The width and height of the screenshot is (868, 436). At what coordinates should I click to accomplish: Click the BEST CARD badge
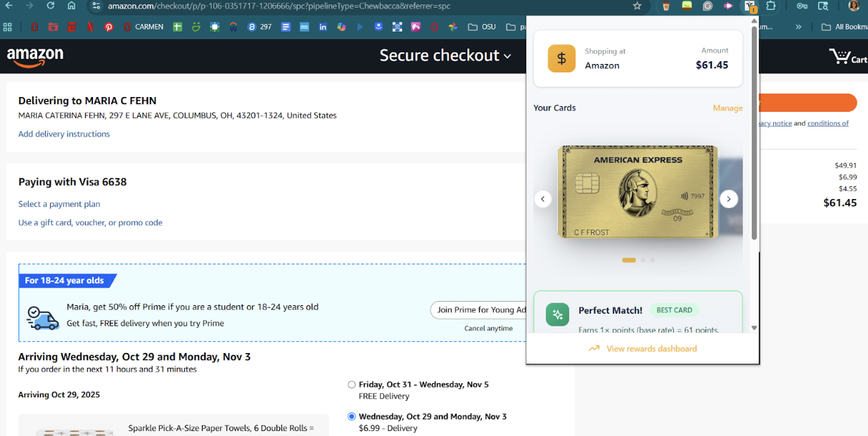[674, 310]
